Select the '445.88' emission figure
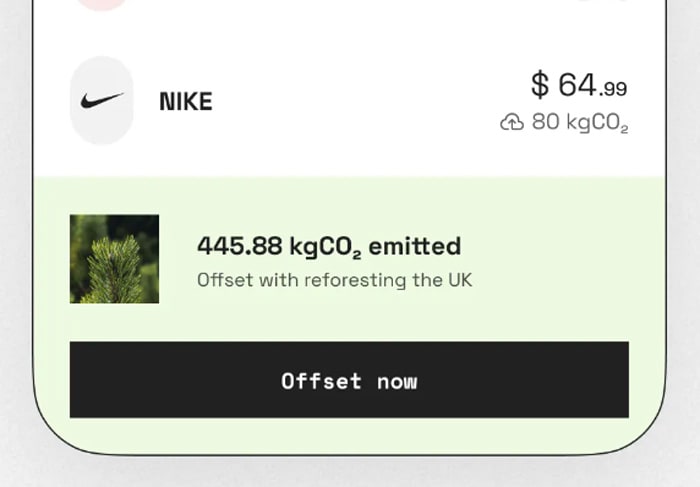 (x=240, y=246)
